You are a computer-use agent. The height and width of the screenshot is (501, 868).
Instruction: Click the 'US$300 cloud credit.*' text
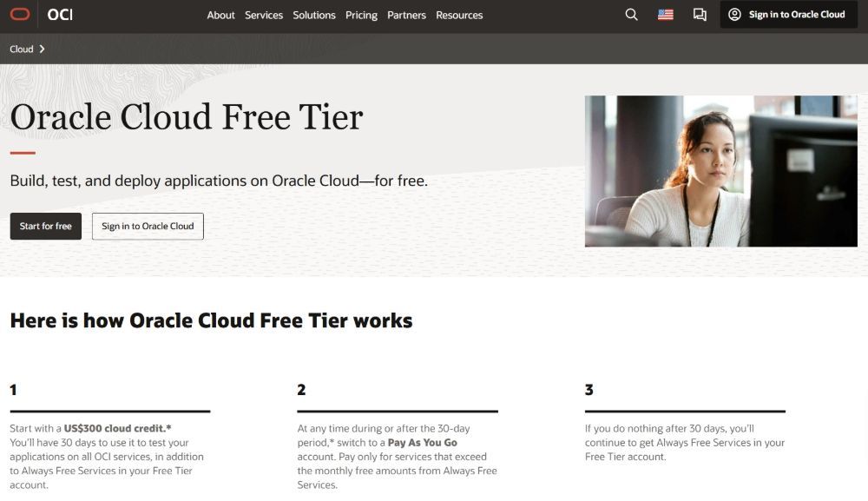tap(117, 428)
